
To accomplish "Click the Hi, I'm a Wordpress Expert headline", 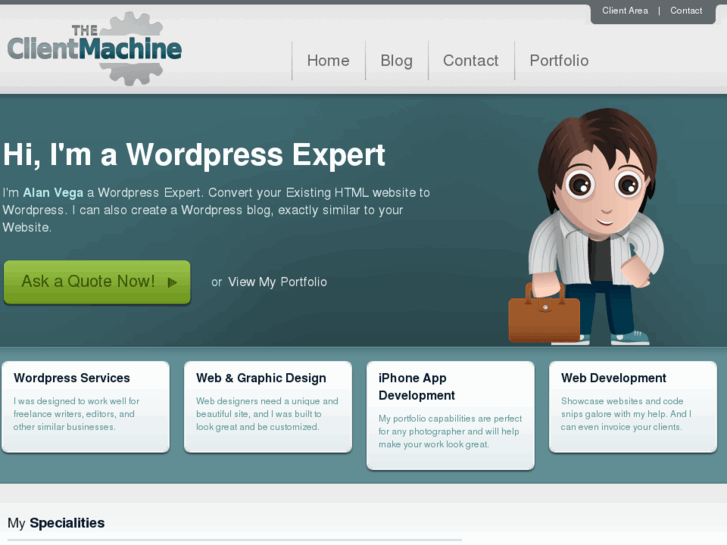I will (x=194, y=154).
